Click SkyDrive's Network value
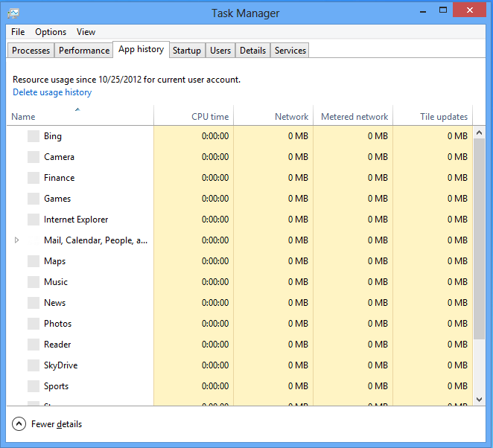Screen dimensions: 493x448 (298, 365)
